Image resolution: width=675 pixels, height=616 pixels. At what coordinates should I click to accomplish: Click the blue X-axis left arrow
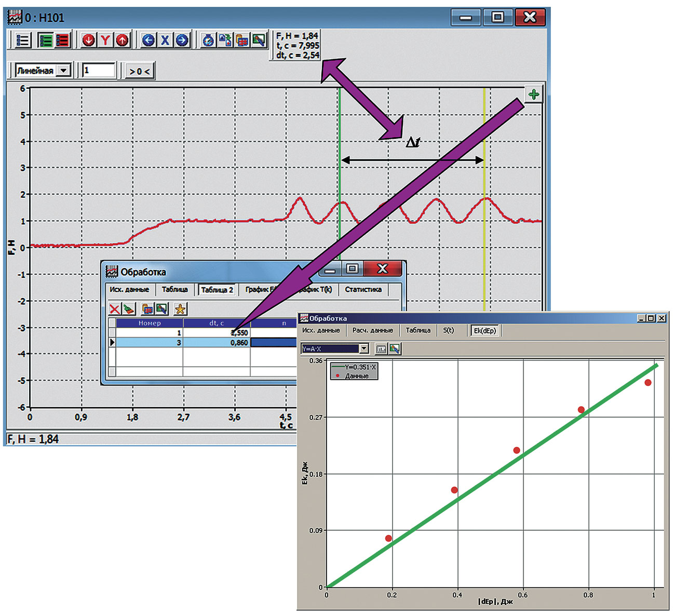tap(148, 40)
